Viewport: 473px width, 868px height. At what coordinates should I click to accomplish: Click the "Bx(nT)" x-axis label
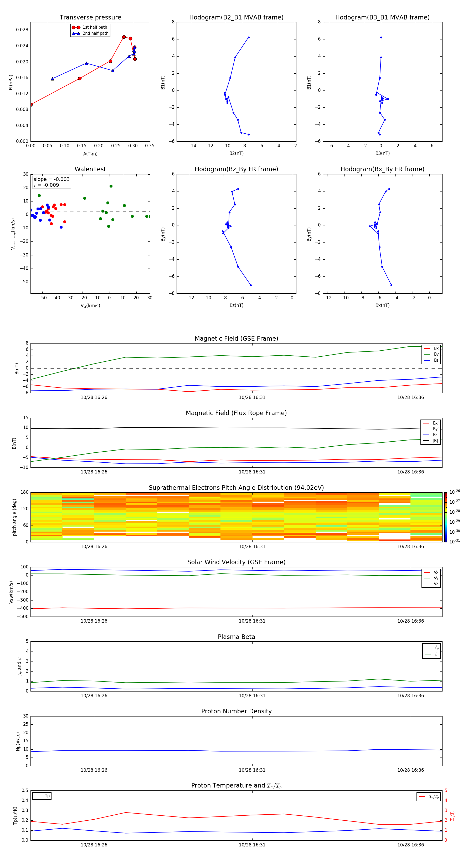pyautogui.click(x=382, y=305)
